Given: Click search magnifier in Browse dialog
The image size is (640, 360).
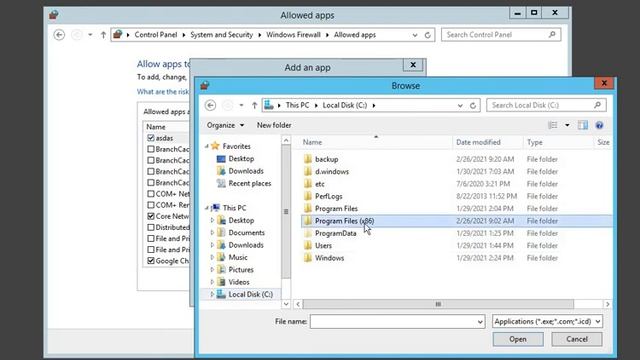Looking at the screenshot, I should tap(597, 105).
